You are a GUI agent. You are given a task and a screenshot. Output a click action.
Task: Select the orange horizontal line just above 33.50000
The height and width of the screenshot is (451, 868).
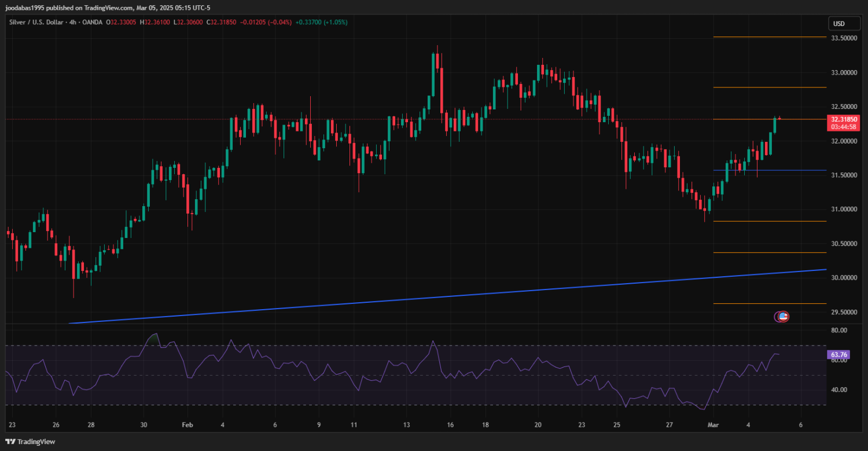point(770,36)
